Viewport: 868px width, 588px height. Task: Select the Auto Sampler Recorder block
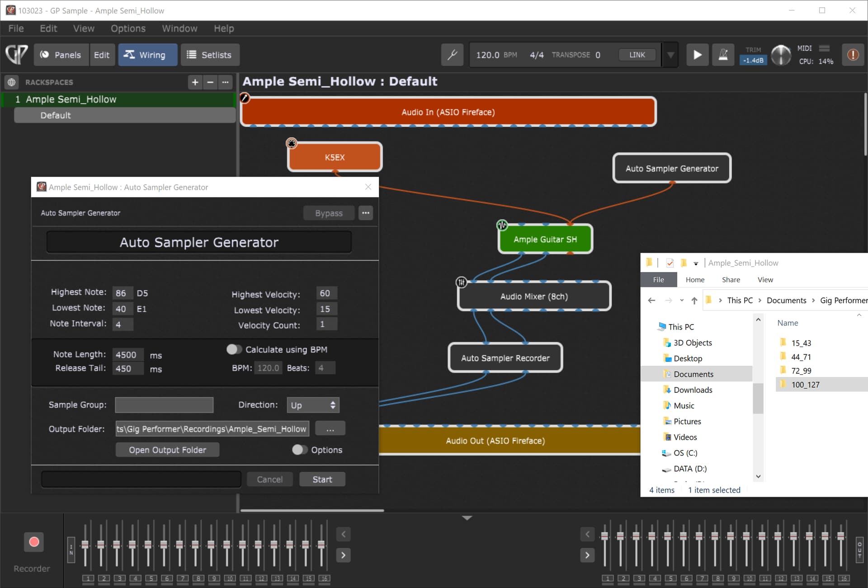pos(505,358)
